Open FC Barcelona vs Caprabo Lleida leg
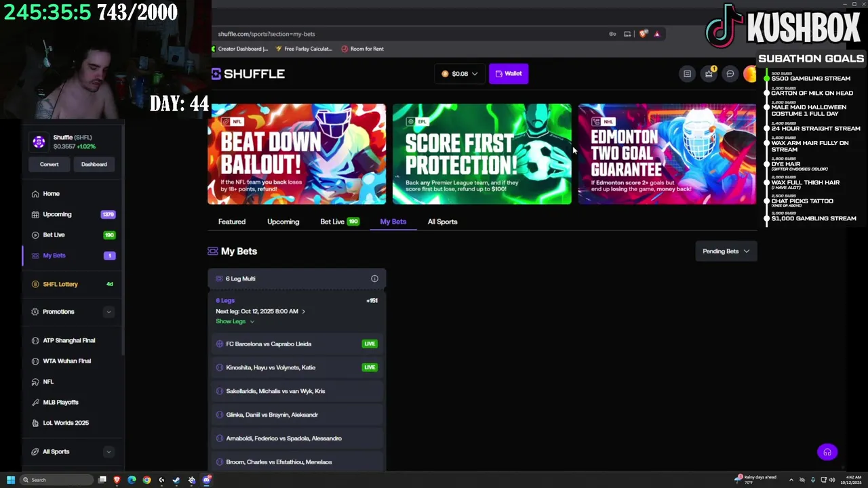Screen dimensions: 868x488 (297, 344)
